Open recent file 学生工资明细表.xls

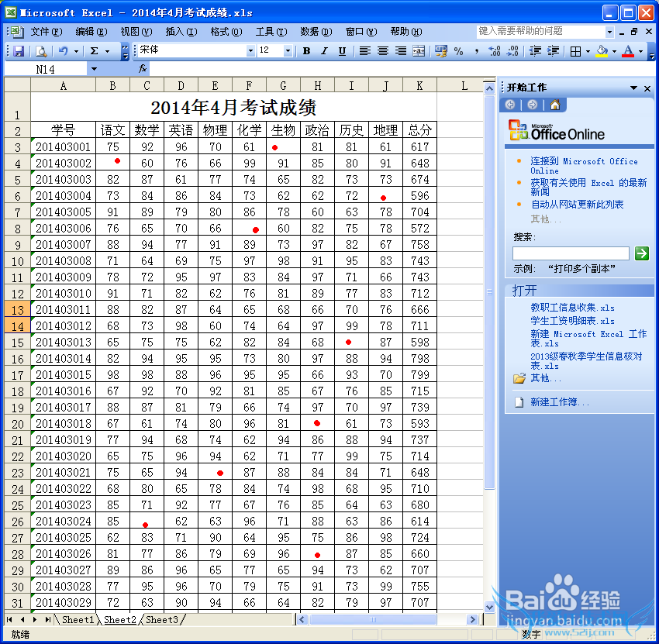coord(572,321)
